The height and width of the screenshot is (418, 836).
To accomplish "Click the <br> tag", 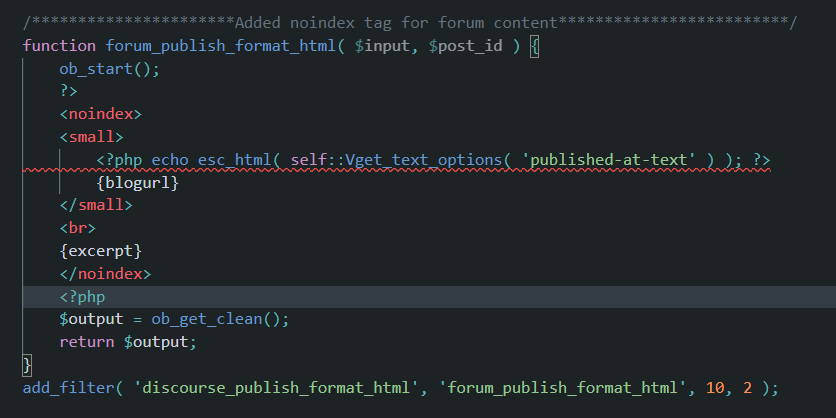I will (77, 228).
